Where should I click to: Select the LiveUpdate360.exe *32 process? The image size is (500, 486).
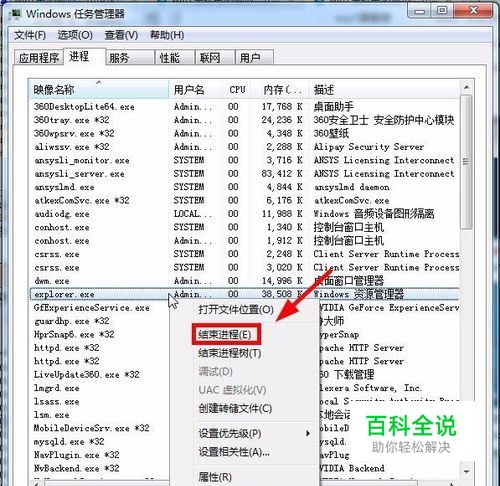point(87,374)
